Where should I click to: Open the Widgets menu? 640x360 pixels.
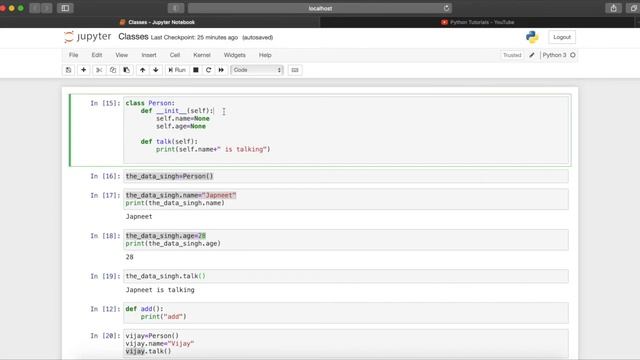234,55
